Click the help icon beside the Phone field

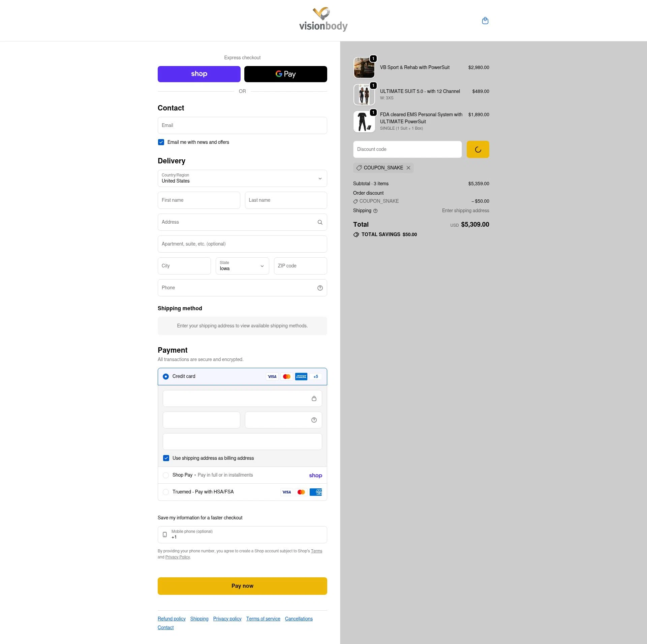319,288
